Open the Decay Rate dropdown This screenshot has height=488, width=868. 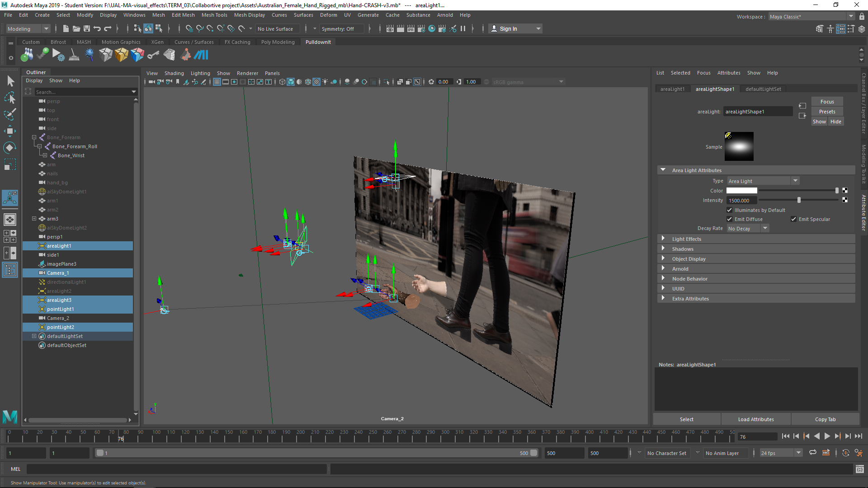click(x=748, y=229)
